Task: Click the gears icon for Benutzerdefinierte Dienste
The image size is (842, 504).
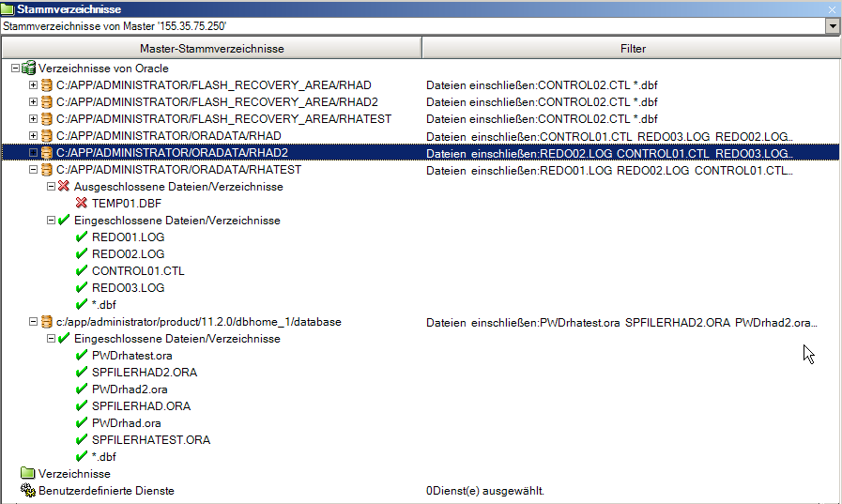Action: tap(27, 491)
